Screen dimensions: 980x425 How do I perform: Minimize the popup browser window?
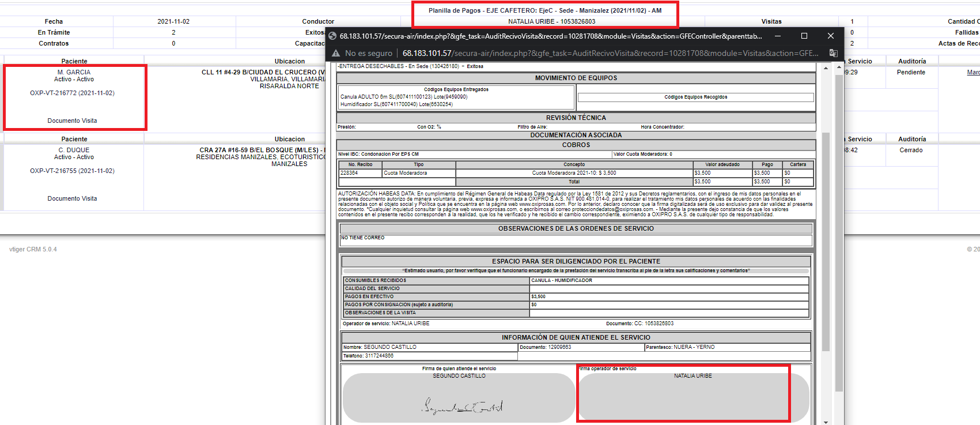tap(778, 36)
